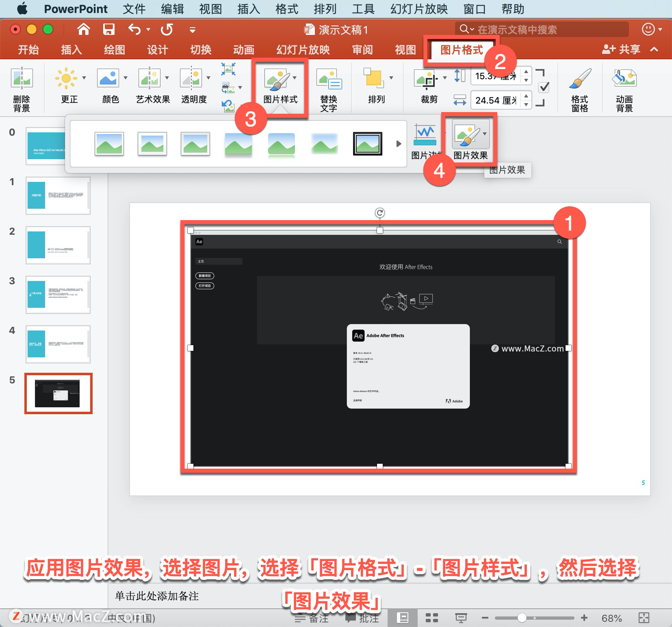Open the Design (设计) tab
This screenshot has width=672, height=627.
(157, 50)
